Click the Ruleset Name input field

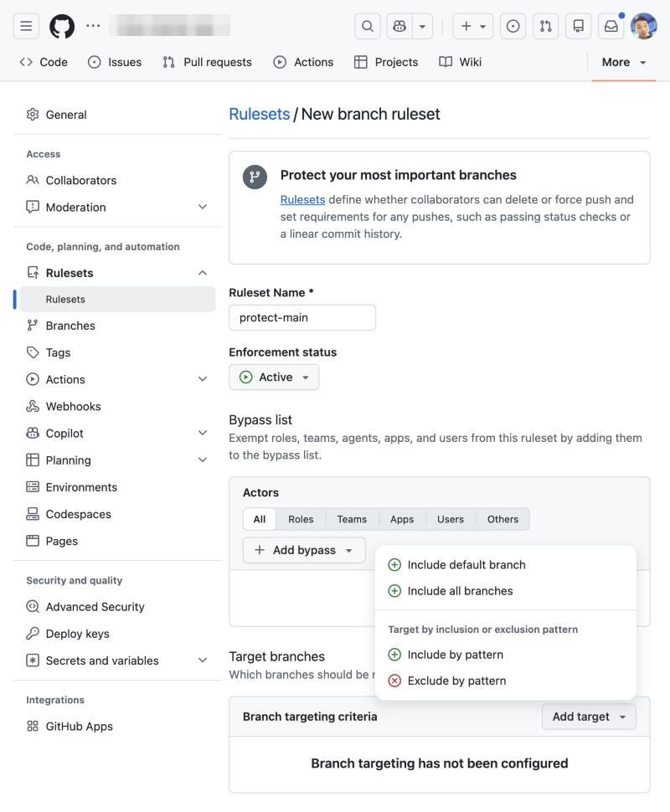(x=302, y=317)
